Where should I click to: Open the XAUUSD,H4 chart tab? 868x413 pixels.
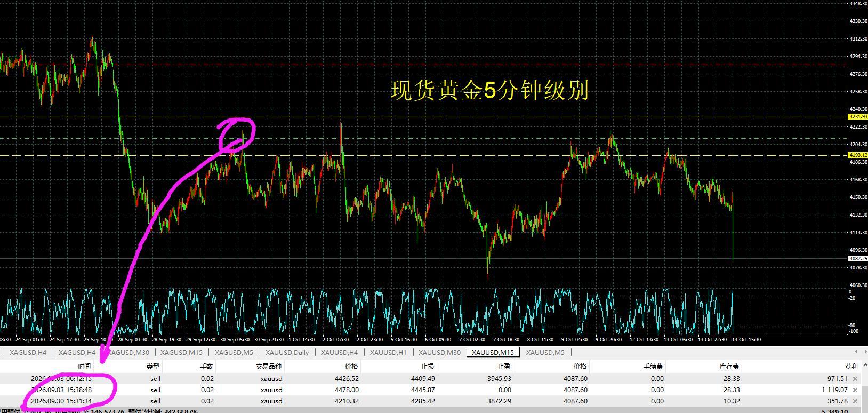tap(339, 352)
